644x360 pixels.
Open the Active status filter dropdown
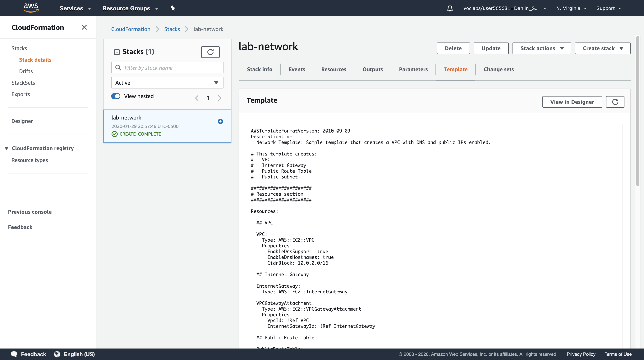(167, 83)
